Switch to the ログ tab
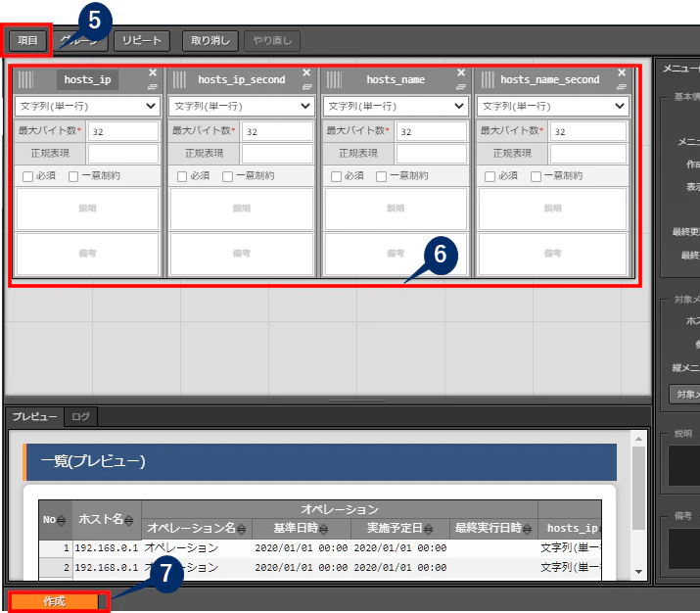This screenshot has height=613, width=700. point(80,416)
